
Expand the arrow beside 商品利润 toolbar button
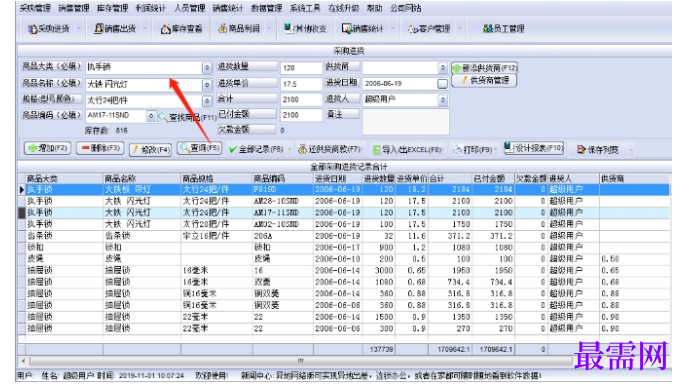[269, 29]
